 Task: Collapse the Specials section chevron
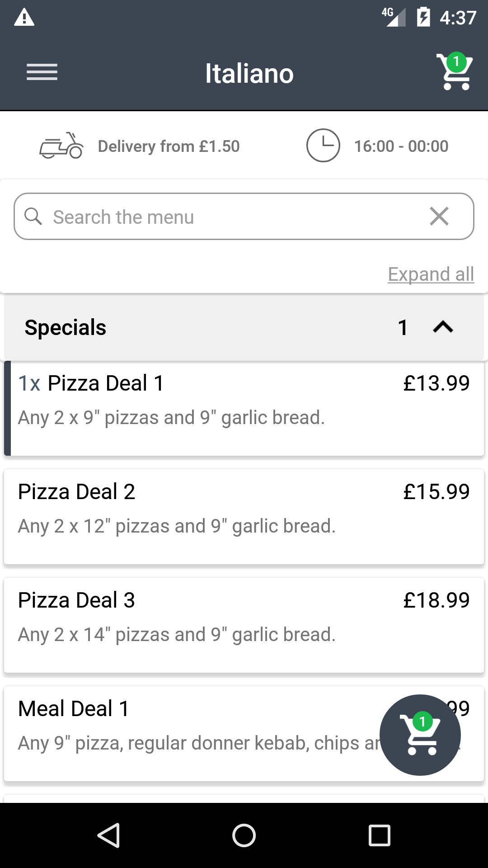pyautogui.click(x=443, y=327)
